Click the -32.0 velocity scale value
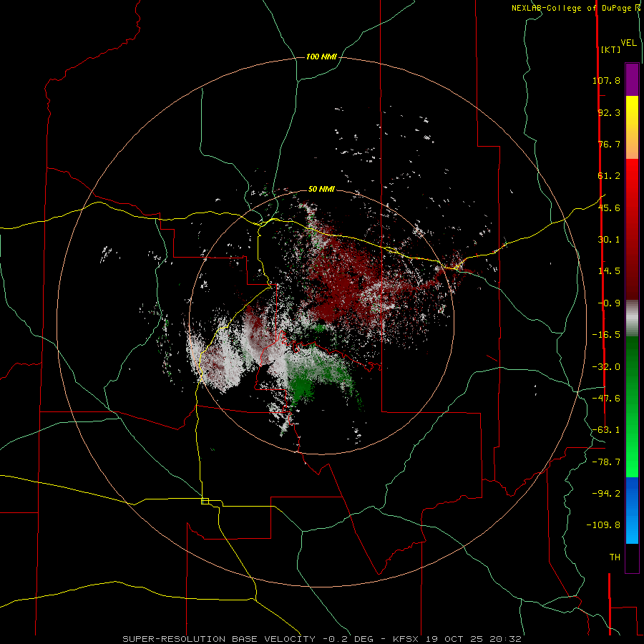This screenshot has height=644, width=644. [606, 367]
